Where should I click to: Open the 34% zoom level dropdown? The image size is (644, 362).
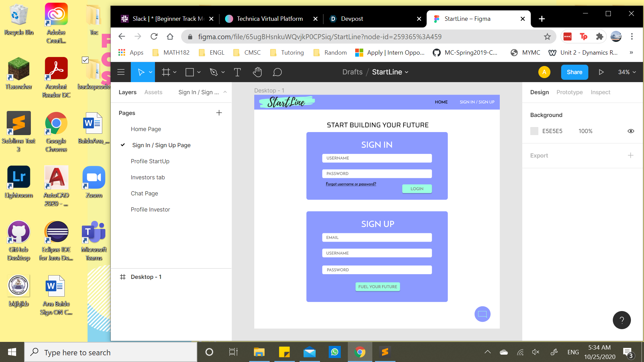pos(627,72)
